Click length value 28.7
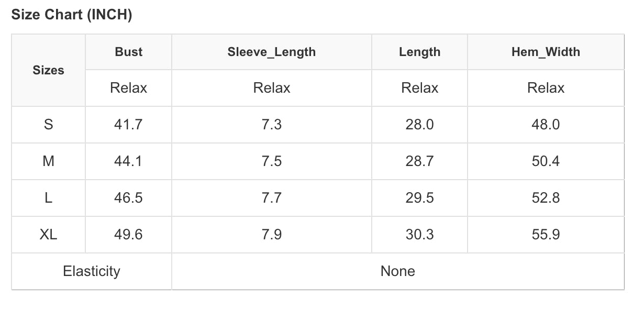Viewport: 644px width, 309px height. (x=419, y=161)
